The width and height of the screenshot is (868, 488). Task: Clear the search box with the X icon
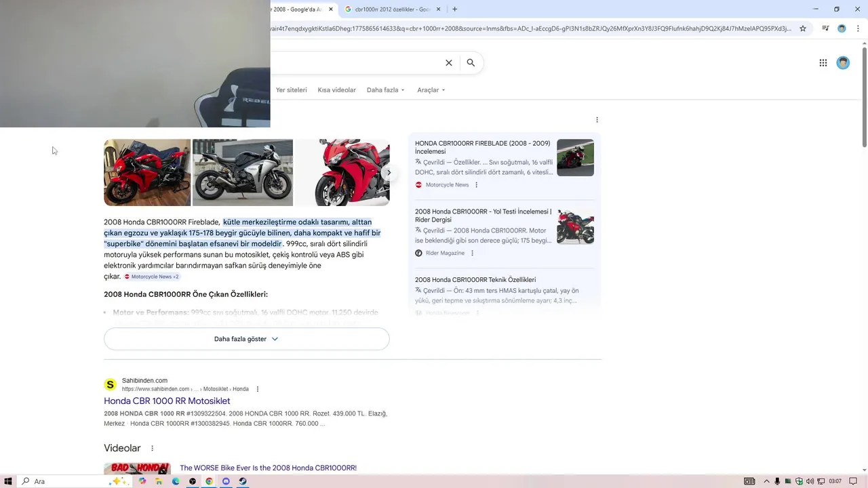pos(448,62)
